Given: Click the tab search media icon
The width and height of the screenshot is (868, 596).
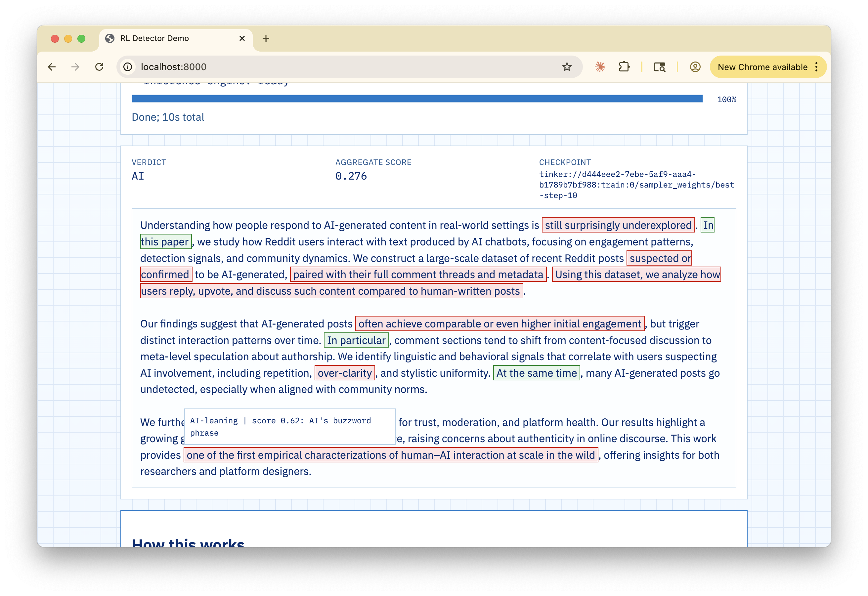Looking at the screenshot, I should point(659,67).
